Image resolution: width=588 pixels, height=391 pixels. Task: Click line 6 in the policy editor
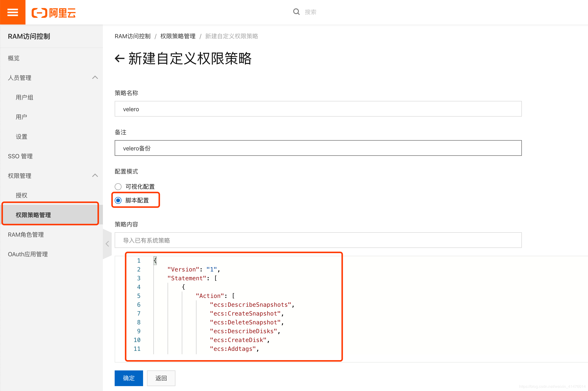(252, 305)
